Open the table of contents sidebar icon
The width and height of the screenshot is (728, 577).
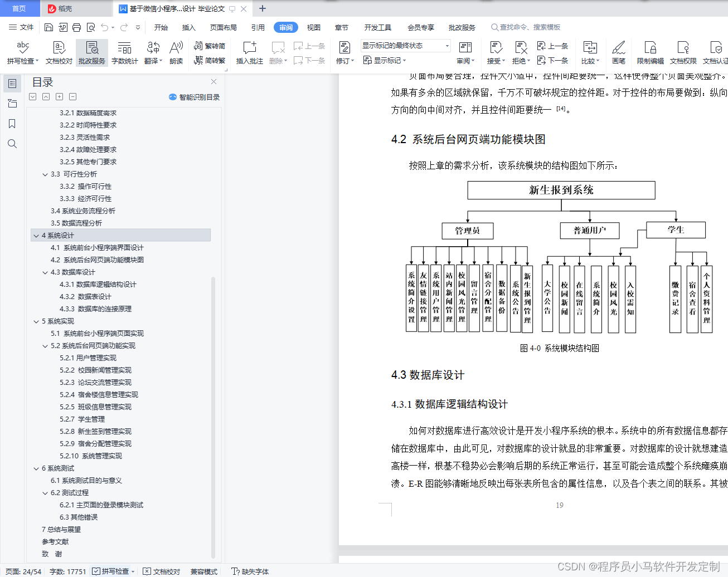[x=12, y=84]
